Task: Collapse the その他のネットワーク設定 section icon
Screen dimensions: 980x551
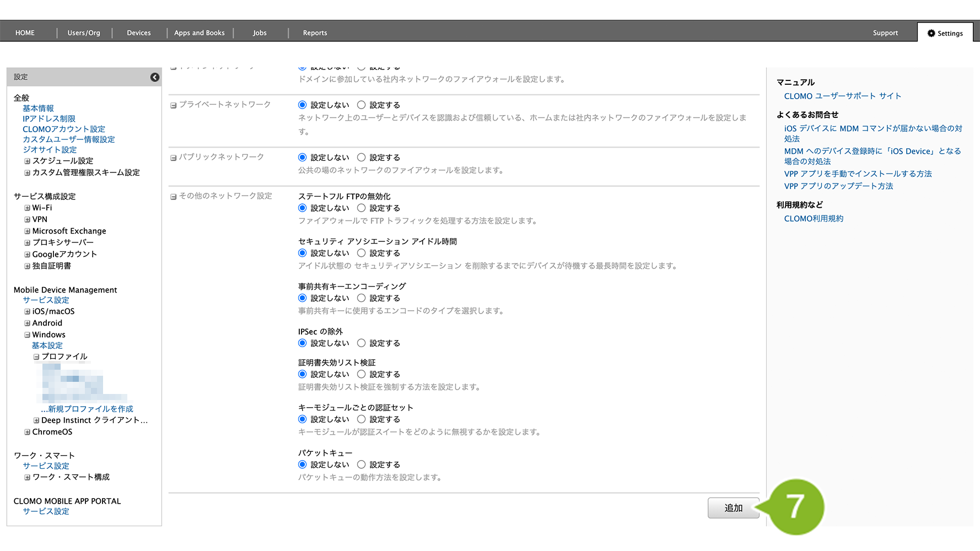Action: (x=173, y=197)
